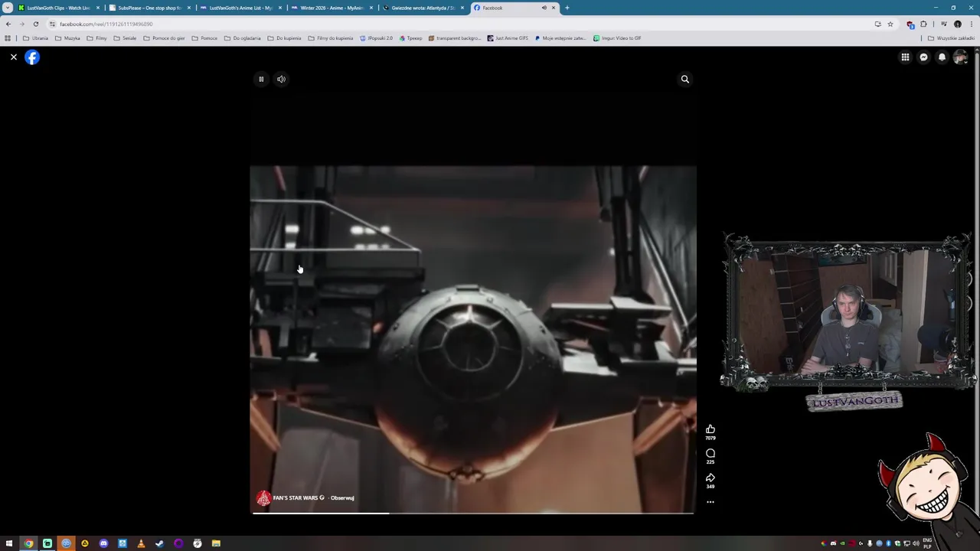Open the Ubrania bookmarks folder
The width and height of the screenshot is (980, 551).
point(36,38)
